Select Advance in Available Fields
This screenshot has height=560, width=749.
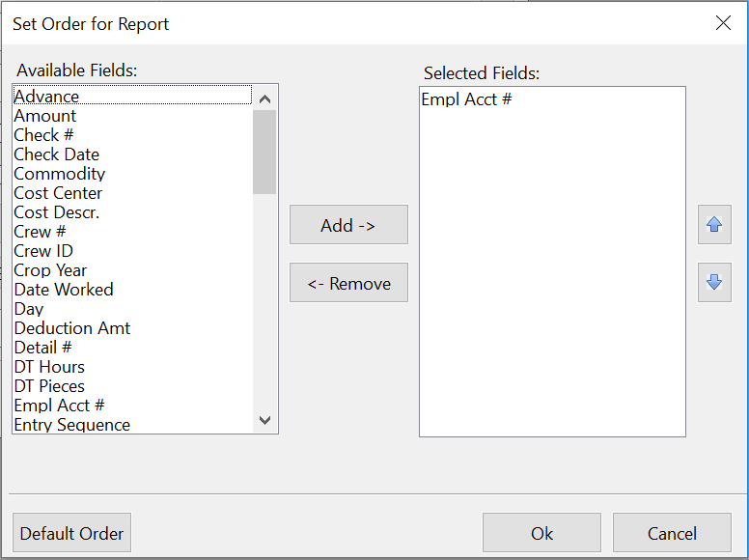pyautogui.click(x=46, y=97)
